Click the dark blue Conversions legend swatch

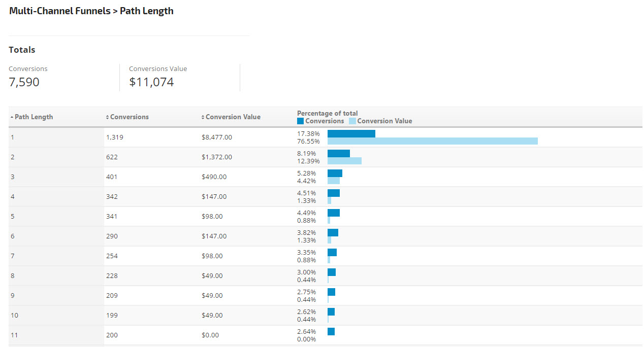point(300,121)
